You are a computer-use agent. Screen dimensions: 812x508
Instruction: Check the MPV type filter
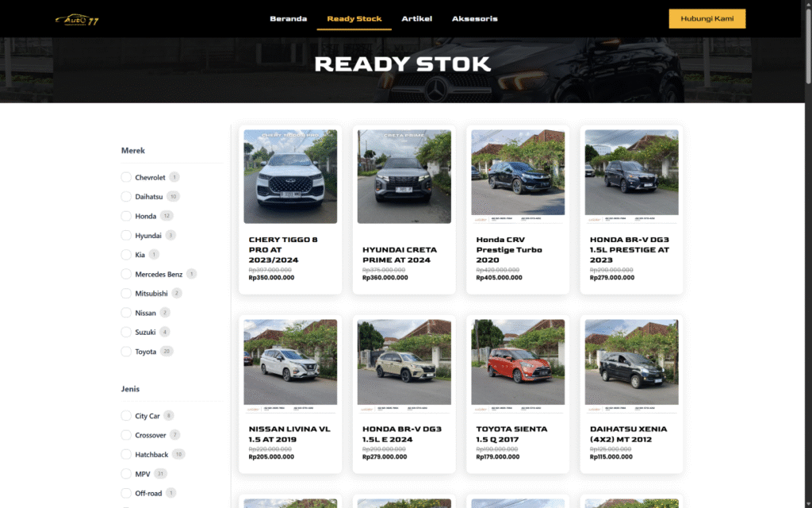point(126,474)
